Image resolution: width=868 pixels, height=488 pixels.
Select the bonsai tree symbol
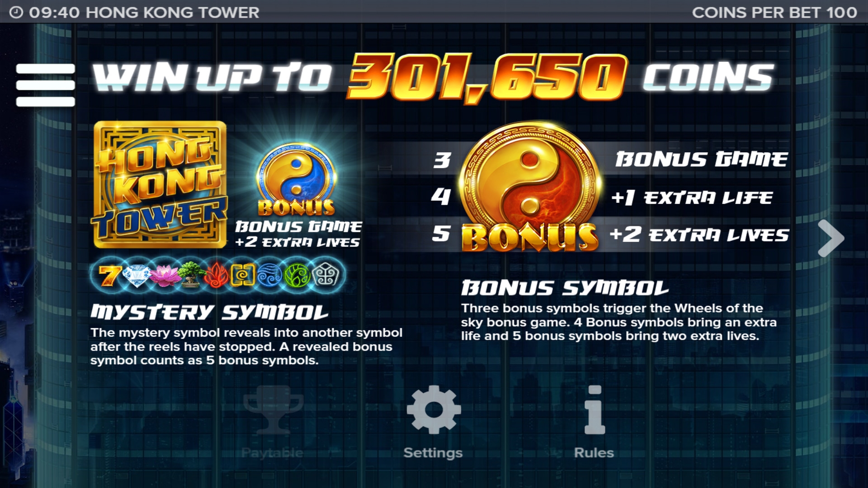[189, 275]
